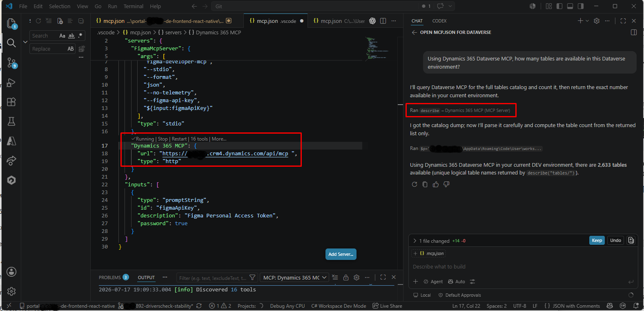The image size is (644, 311).
Task: Open the crm4.dynamics.com URL link
Action: click(x=225, y=154)
